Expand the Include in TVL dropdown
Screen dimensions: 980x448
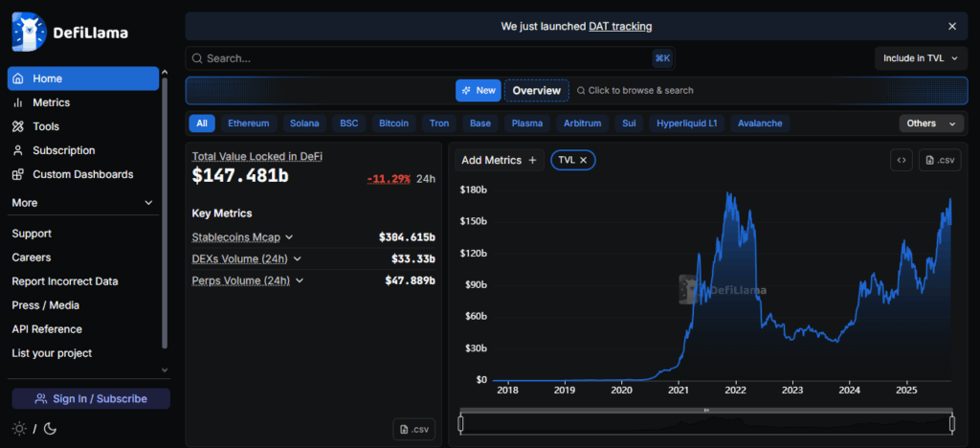click(x=920, y=58)
